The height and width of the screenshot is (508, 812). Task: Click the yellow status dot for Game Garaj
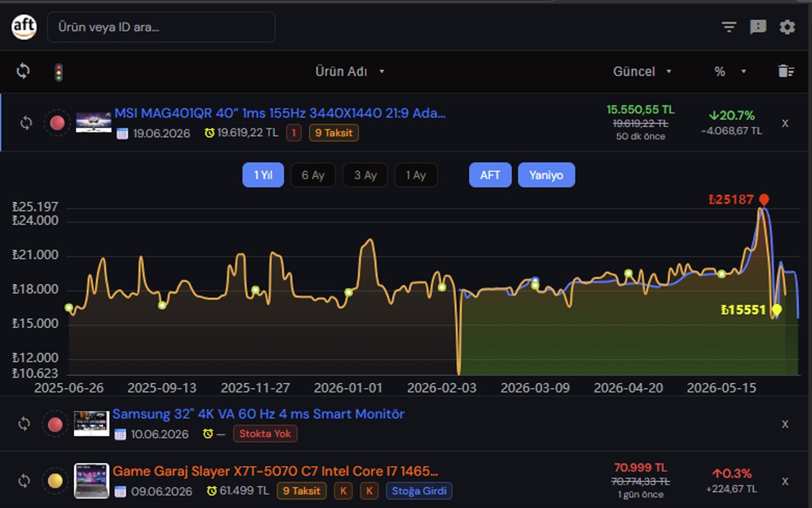(x=55, y=481)
